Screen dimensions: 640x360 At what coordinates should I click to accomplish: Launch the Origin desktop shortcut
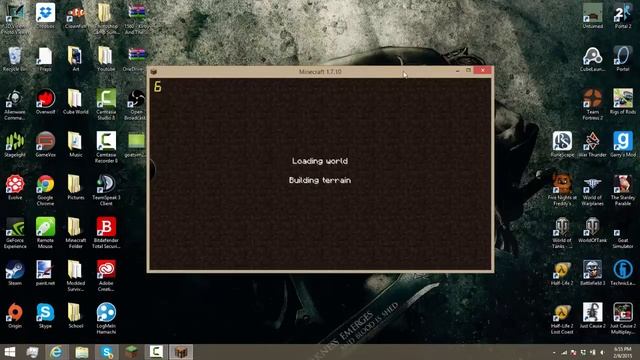[x=15, y=316]
